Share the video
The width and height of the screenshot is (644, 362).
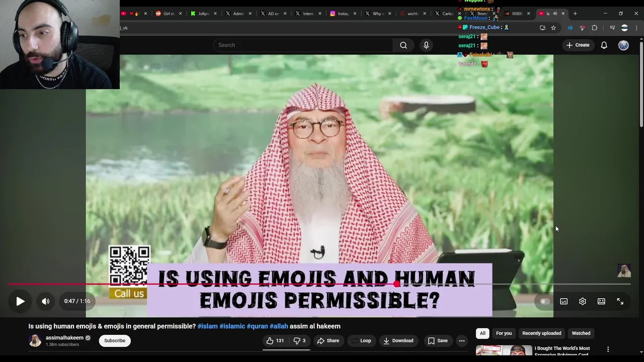(x=328, y=340)
